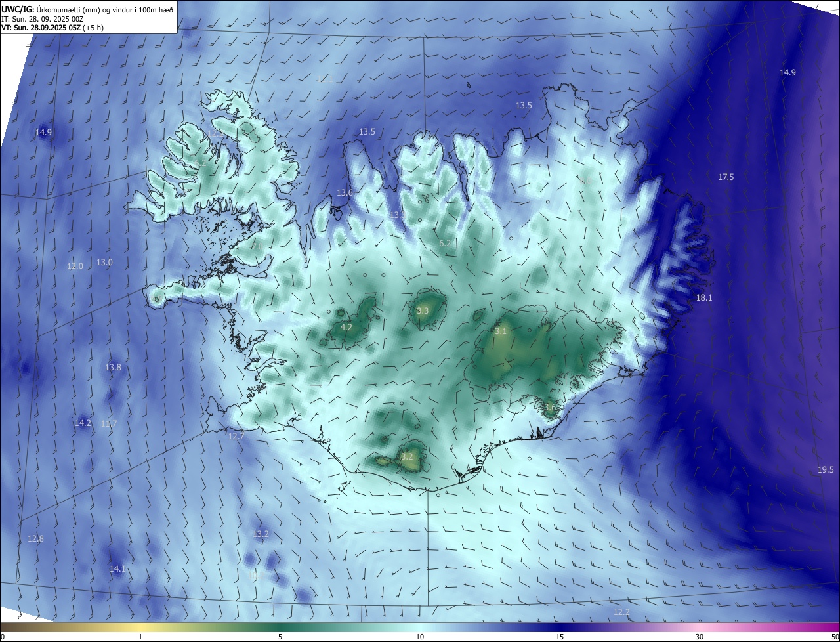Click the color scale tick label 0
Image resolution: width=840 pixels, height=642 pixels.
click(3, 637)
